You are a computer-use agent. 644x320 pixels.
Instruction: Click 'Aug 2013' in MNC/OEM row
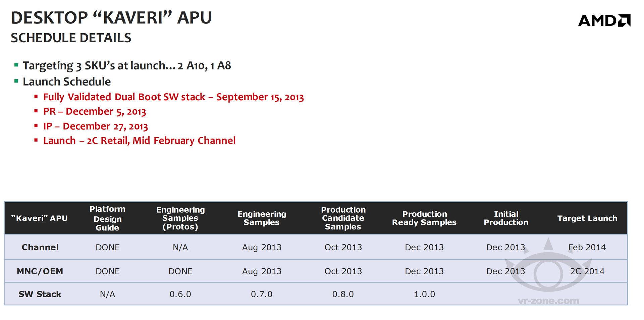[x=262, y=271]
